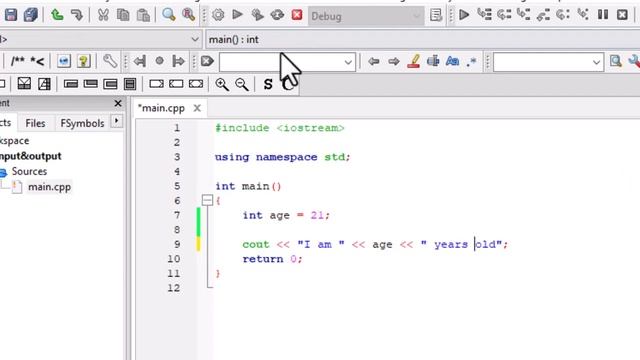
Task: Zoom in the diagram with plus magnifier
Action: pyautogui.click(x=222, y=84)
